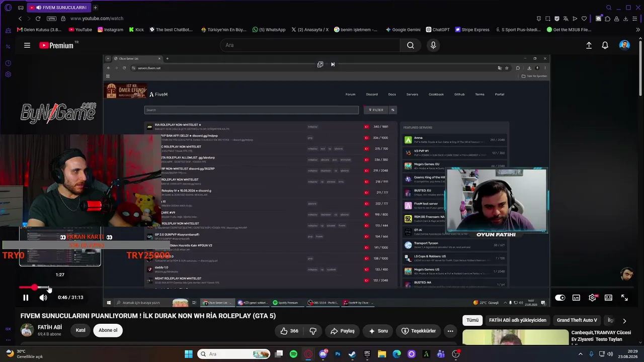Viewport: 644px width, 362px height.
Task: Open Spotify from the taskbar
Action: click(293, 354)
